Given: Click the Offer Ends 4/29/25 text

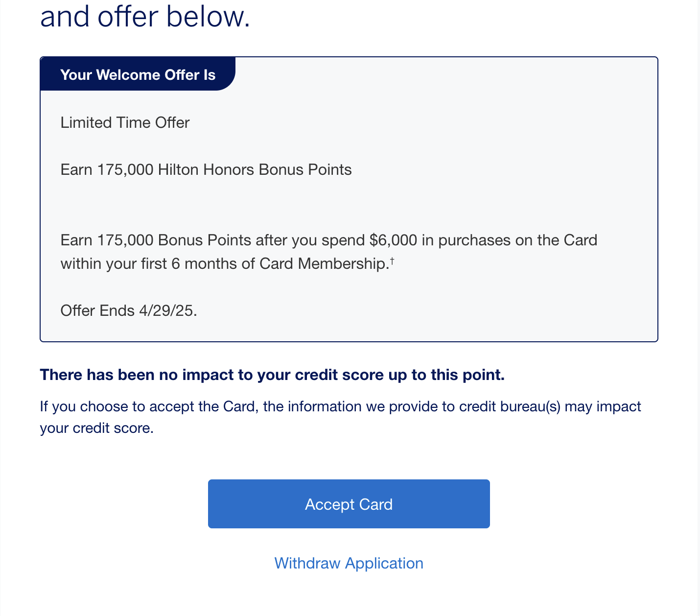Looking at the screenshot, I should tap(129, 311).
